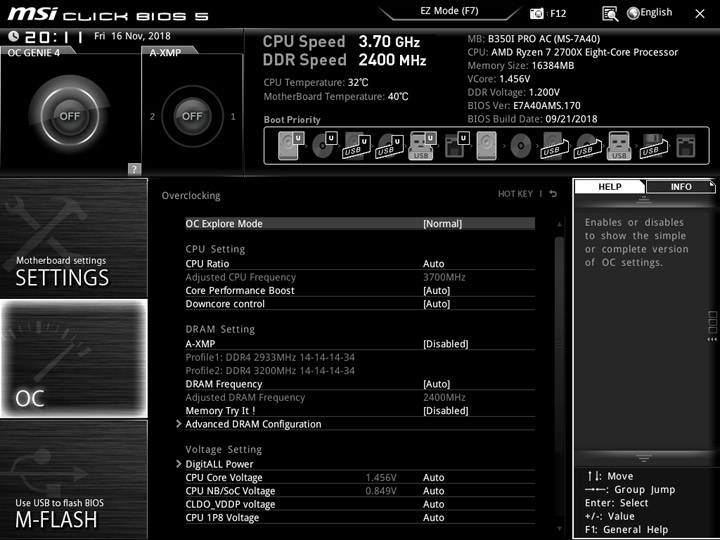Open the M-FLASH BIOS flashing section

[74, 479]
